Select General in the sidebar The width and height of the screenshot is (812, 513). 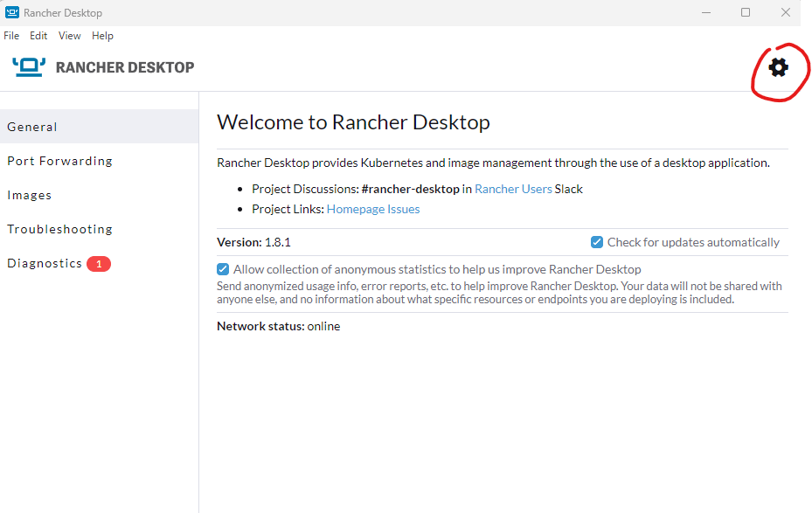coord(100,127)
